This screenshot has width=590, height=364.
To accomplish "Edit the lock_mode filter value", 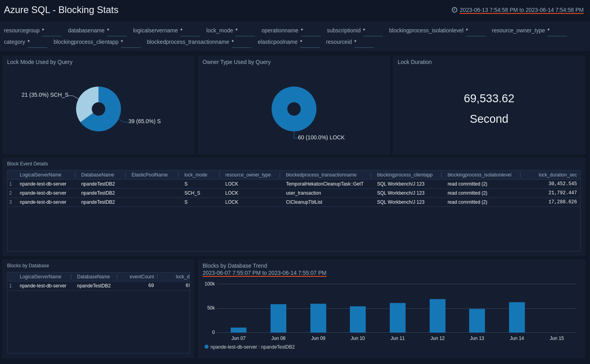I will [245, 31].
